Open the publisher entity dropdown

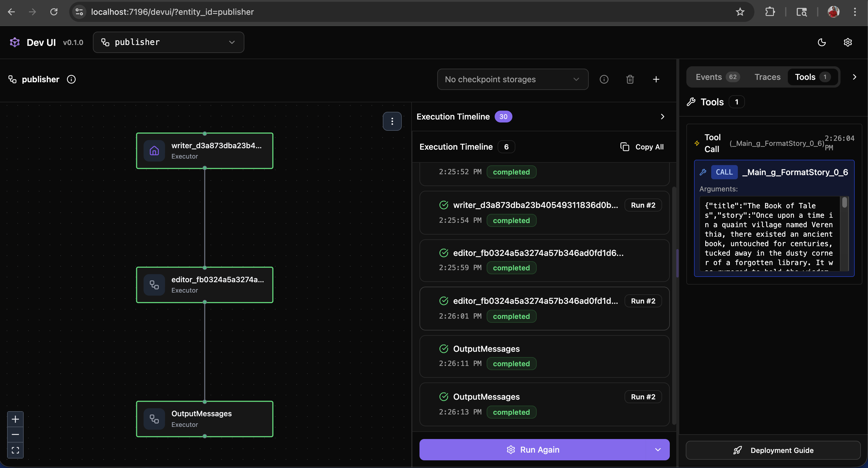pyautogui.click(x=168, y=42)
